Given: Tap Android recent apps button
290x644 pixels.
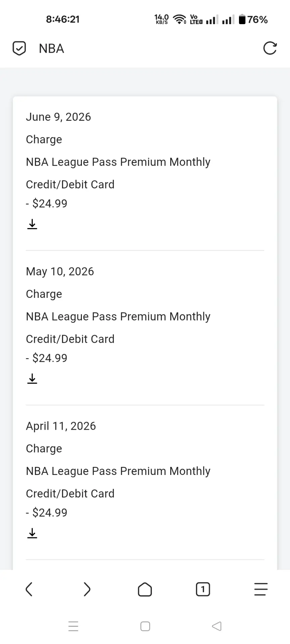Looking at the screenshot, I should (73, 626).
